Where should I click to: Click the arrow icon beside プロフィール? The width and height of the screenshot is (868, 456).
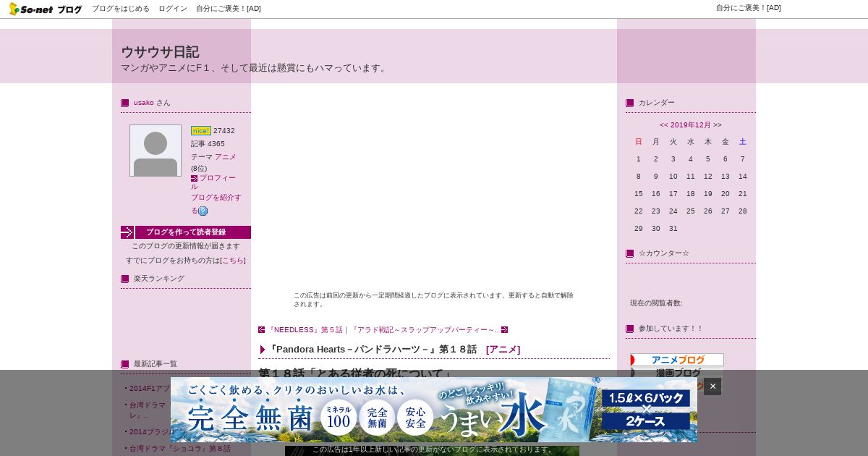pyautogui.click(x=194, y=178)
